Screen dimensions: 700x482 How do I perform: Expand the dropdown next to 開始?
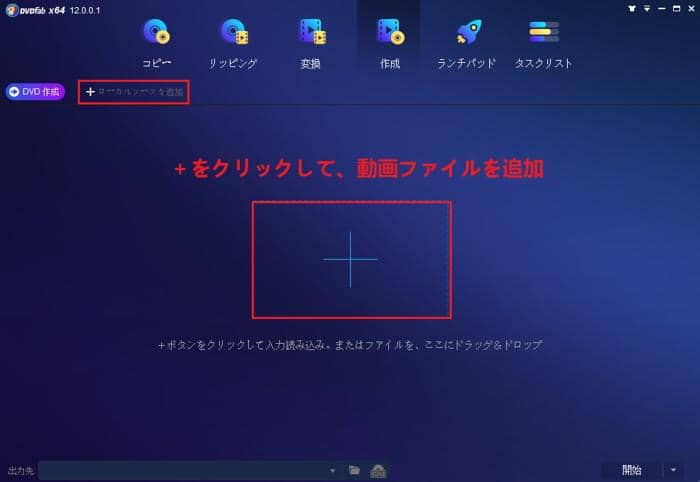coord(673,470)
